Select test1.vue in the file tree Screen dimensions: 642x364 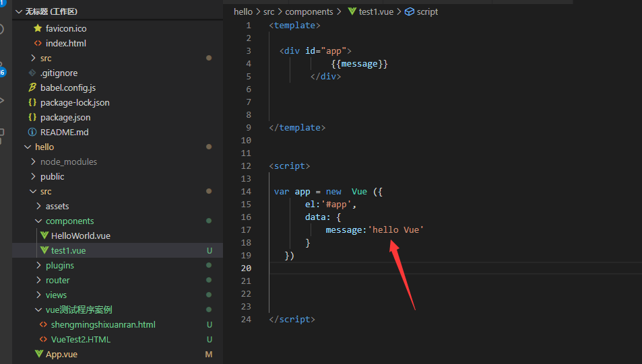(x=68, y=251)
